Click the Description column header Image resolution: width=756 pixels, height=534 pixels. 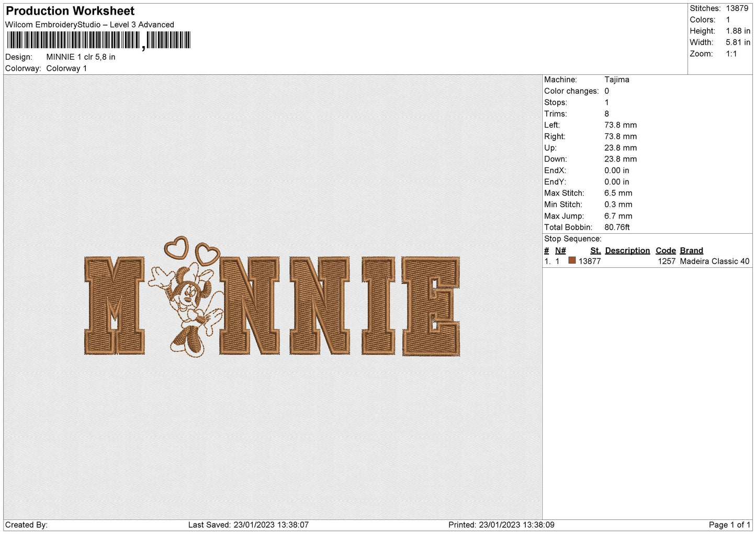pyautogui.click(x=627, y=251)
